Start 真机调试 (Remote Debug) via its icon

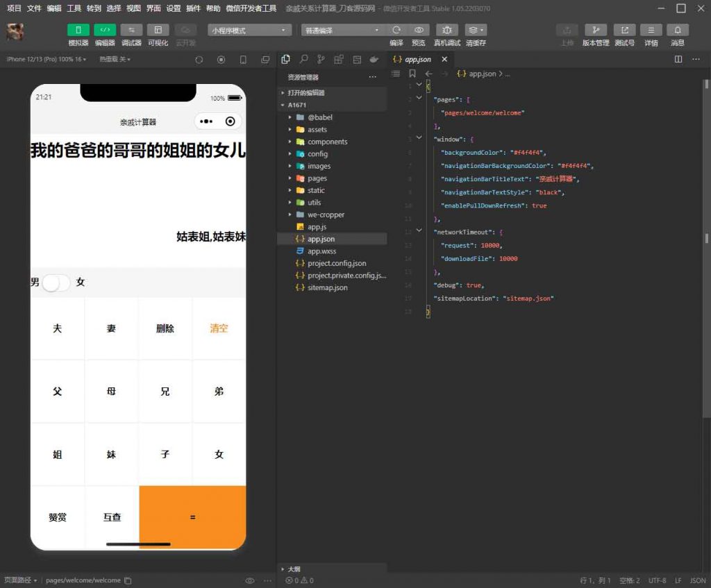click(x=446, y=30)
